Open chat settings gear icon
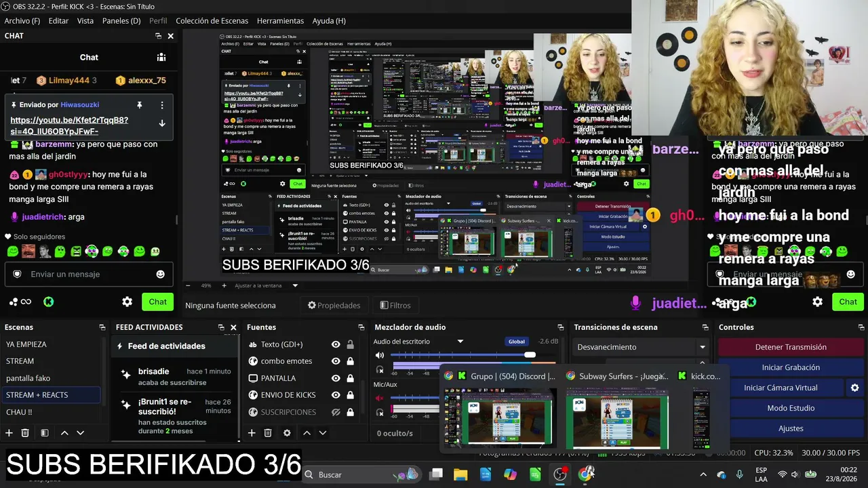The height and width of the screenshot is (488, 868). (x=127, y=302)
